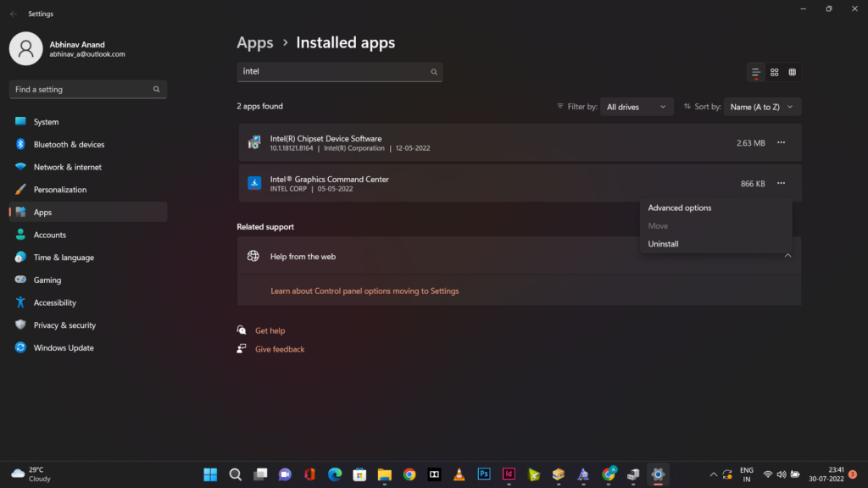Click the Settings gear icon on the taskbar
This screenshot has width=868, height=488.
click(658, 474)
